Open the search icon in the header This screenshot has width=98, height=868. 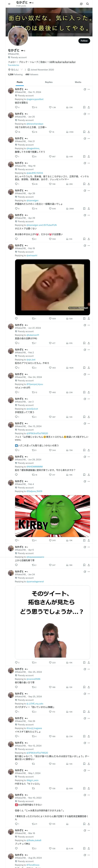pyautogui.click(x=88, y=4)
